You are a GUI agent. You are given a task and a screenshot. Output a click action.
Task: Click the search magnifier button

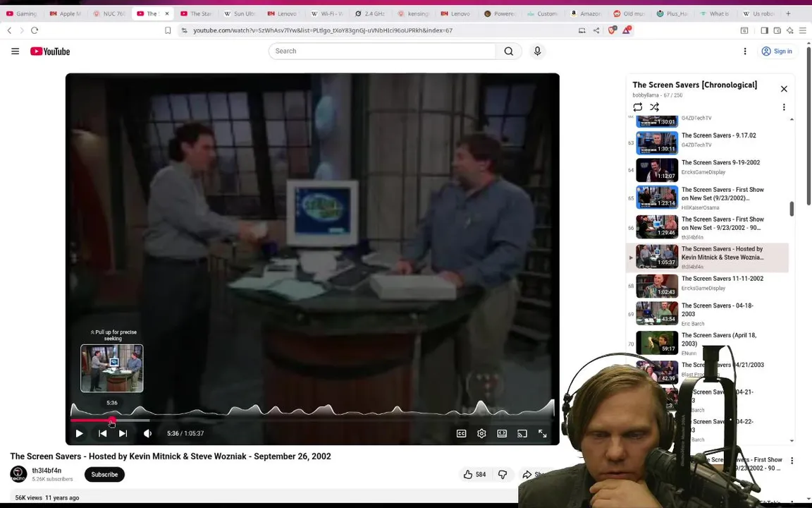click(508, 52)
